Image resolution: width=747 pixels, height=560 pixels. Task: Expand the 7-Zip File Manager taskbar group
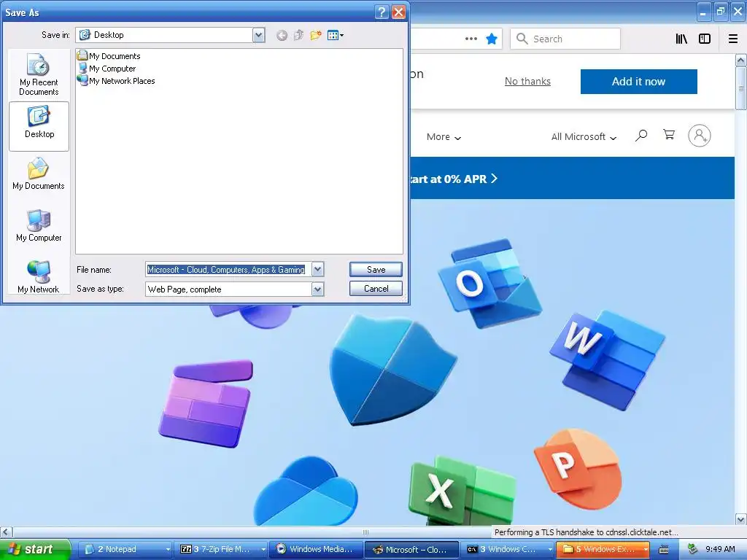point(263,550)
